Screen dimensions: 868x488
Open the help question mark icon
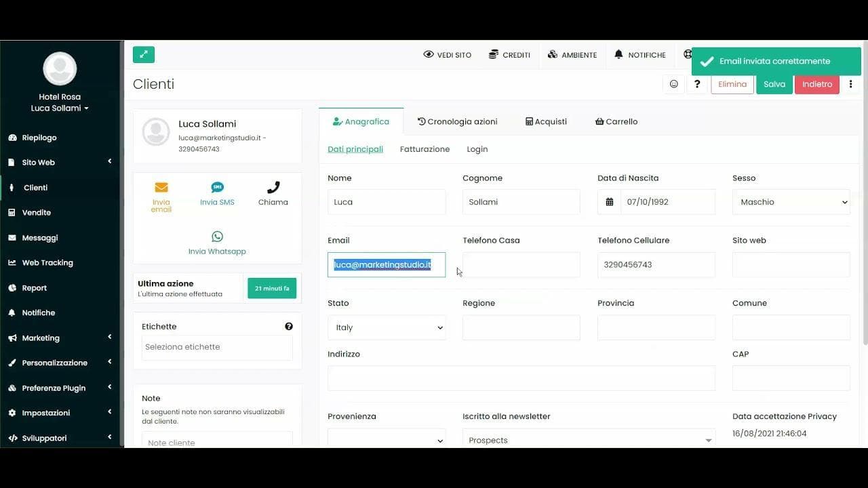point(697,84)
